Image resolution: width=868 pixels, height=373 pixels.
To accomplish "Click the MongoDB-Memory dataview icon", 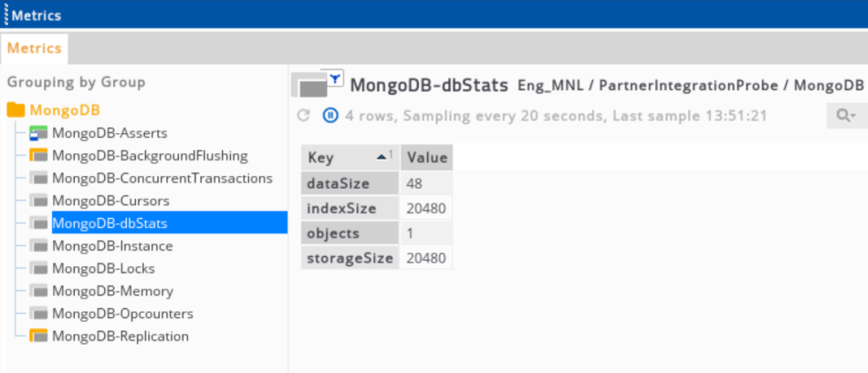I will pyautogui.click(x=38, y=291).
